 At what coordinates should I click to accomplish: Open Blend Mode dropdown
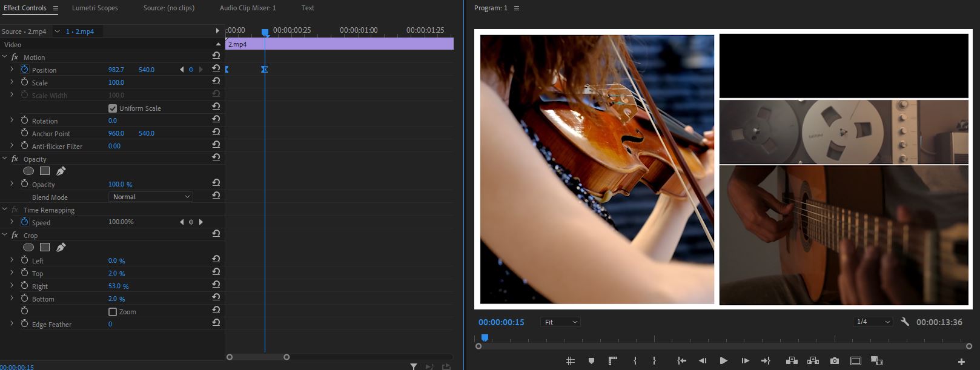pyautogui.click(x=151, y=197)
